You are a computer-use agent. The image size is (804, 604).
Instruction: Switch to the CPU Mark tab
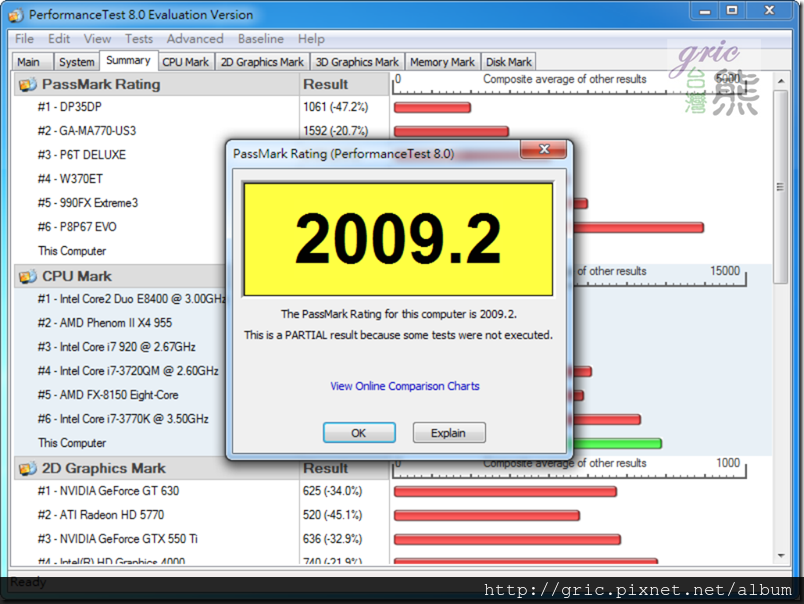click(x=186, y=62)
